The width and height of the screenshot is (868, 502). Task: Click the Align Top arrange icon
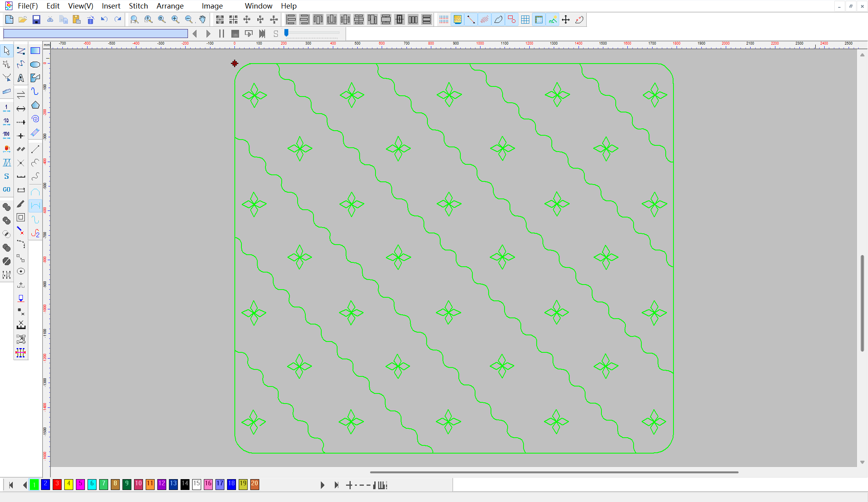tap(318, 19)
